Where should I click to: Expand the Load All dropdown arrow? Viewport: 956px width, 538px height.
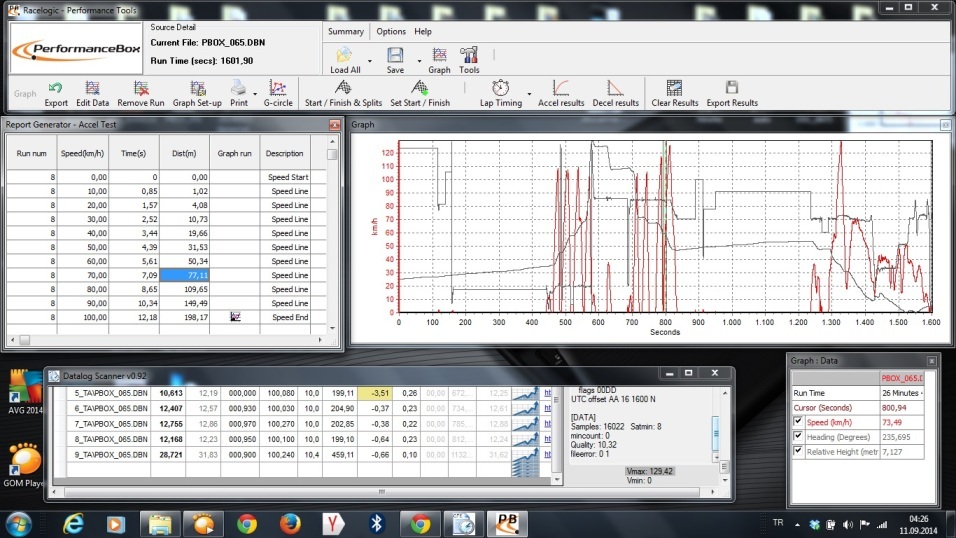click(370, 61)
